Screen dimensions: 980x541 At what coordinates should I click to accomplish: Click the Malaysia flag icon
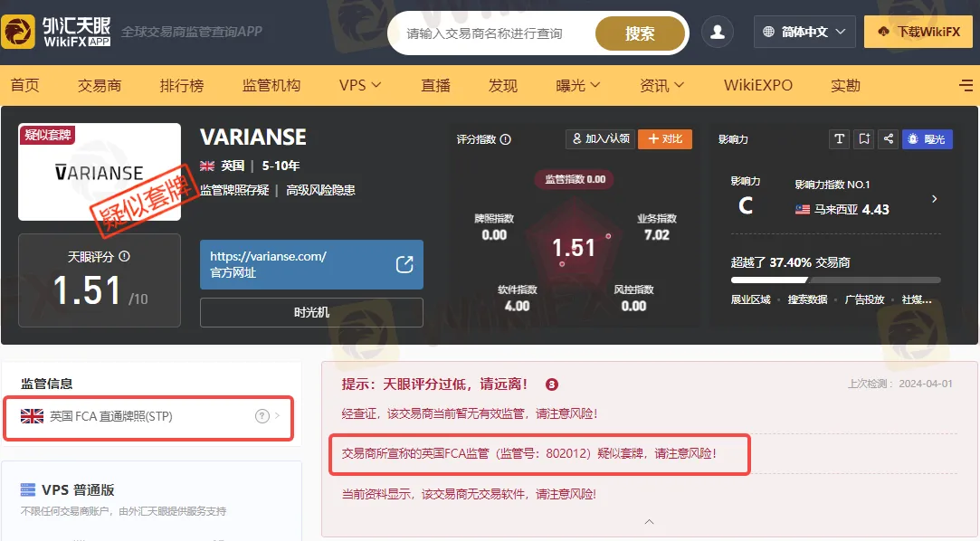(803, 209)
